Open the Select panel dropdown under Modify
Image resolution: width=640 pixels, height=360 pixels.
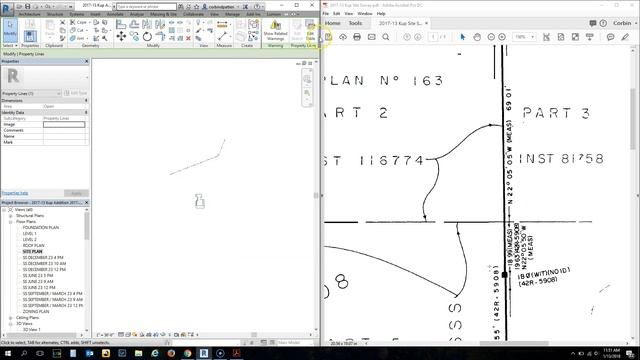coord(10,46)
